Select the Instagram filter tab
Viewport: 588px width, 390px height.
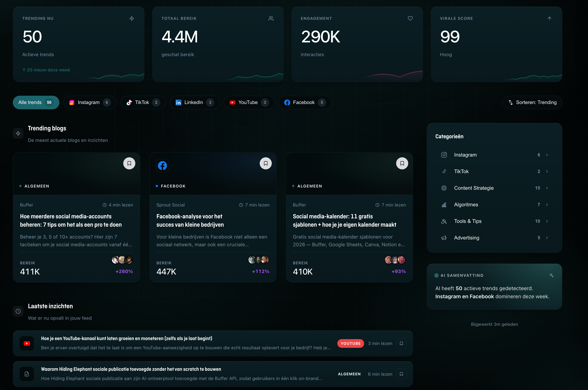pyautogui.click(x=90, y=102)
